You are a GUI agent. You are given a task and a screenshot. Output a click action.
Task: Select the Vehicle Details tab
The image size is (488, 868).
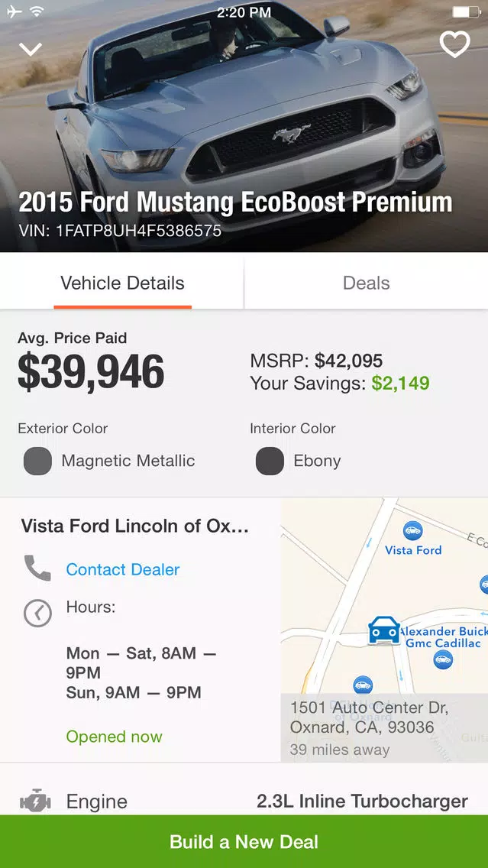coord(122,283)
